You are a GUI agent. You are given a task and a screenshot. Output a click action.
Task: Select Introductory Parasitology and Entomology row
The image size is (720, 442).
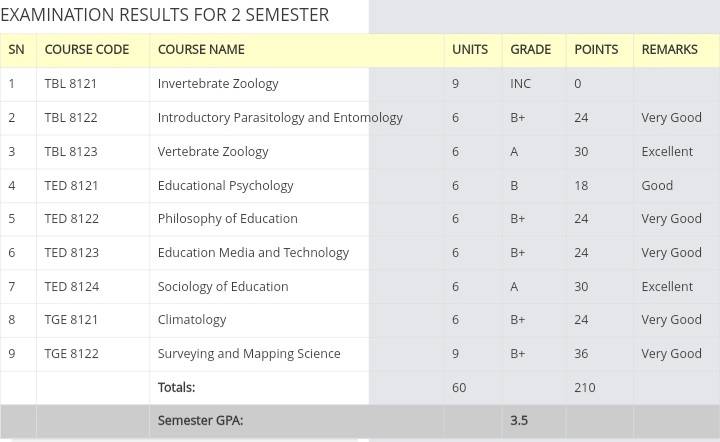[360, 118]
